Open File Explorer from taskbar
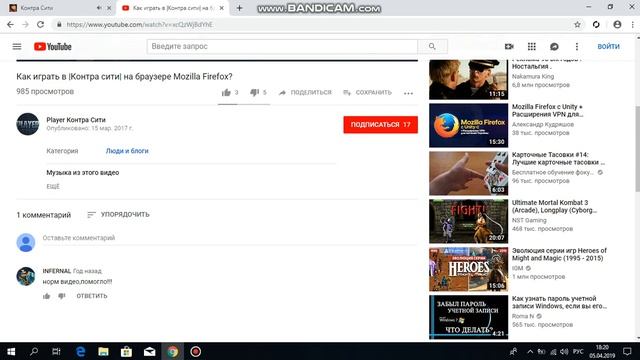Screen dimensions: 640x360 pyautogui.click(x=103, y=351)
